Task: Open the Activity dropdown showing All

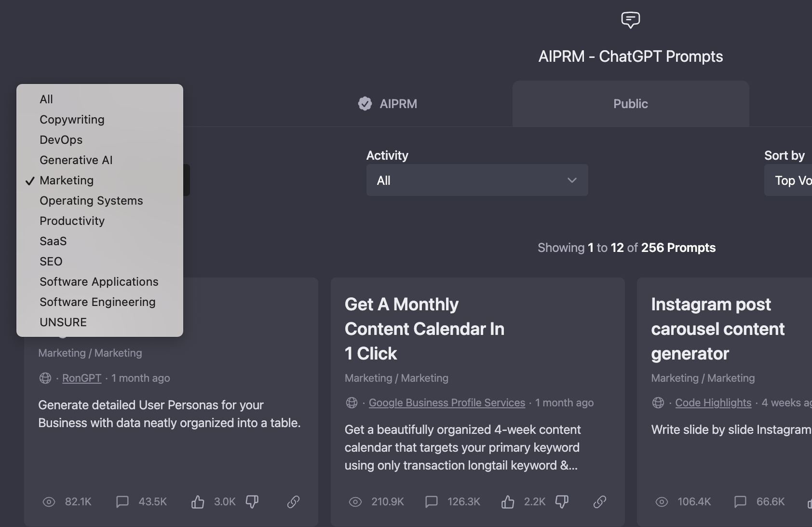Action: [x=477, y=180]
